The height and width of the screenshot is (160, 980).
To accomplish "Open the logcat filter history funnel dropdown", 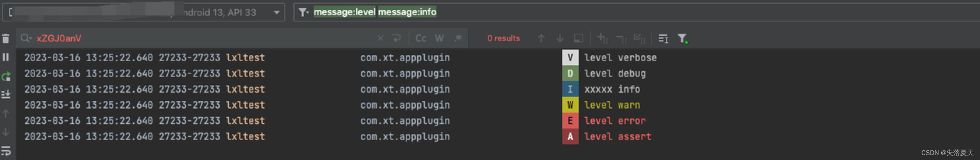I will (304, 13).
